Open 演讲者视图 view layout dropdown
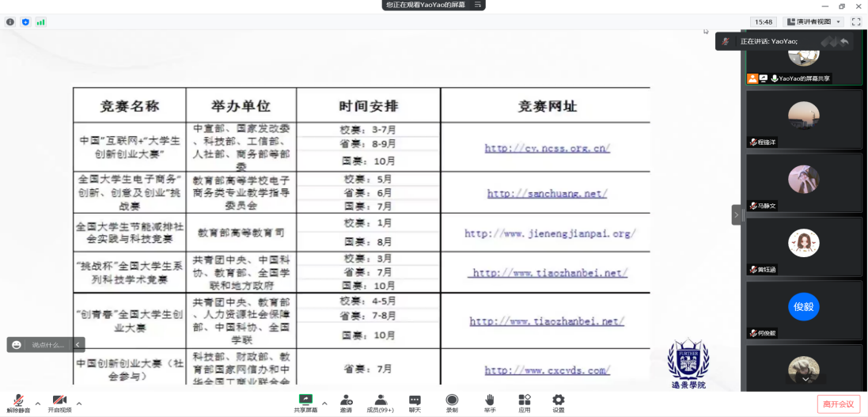The image size is (868, 417). (x=815, y=21)
